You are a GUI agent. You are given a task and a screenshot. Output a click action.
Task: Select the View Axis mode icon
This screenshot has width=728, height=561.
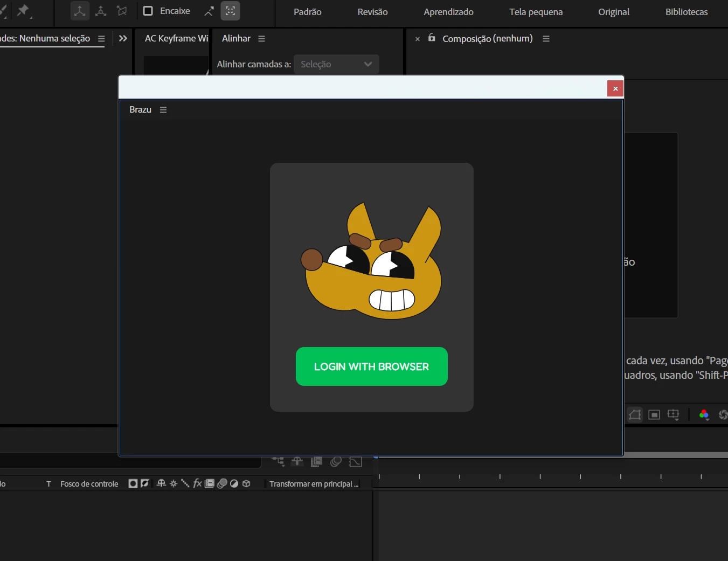(122, 11)
